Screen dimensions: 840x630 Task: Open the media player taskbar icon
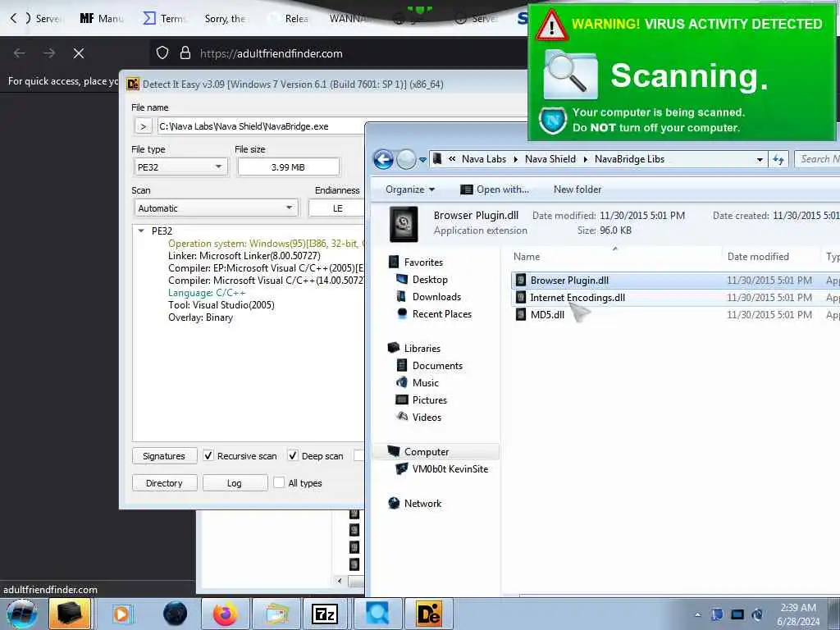click(122, 614)
